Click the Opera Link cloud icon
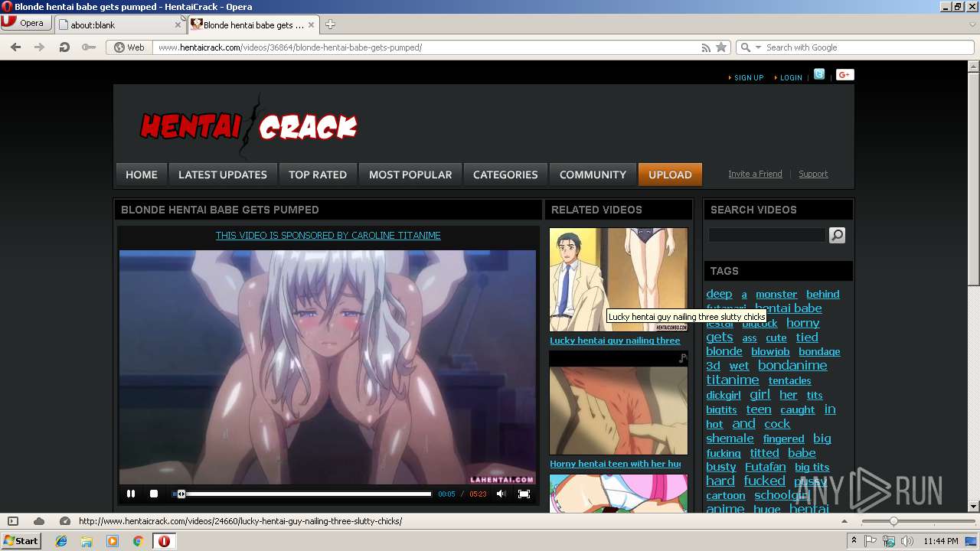The image size is (980, 551). pyautogui.click(x=39, y=521)
